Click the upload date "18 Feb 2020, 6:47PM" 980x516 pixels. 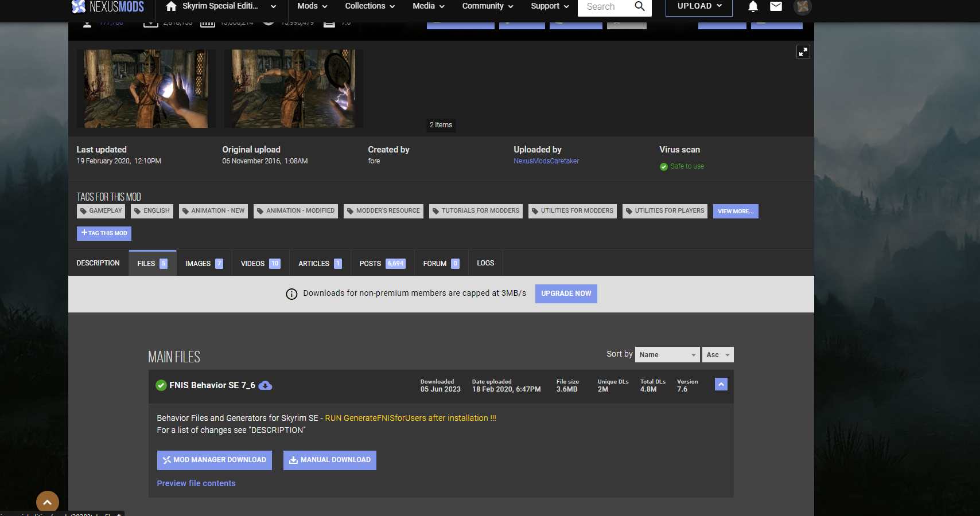pyautogui.click(x=507, y=389)
